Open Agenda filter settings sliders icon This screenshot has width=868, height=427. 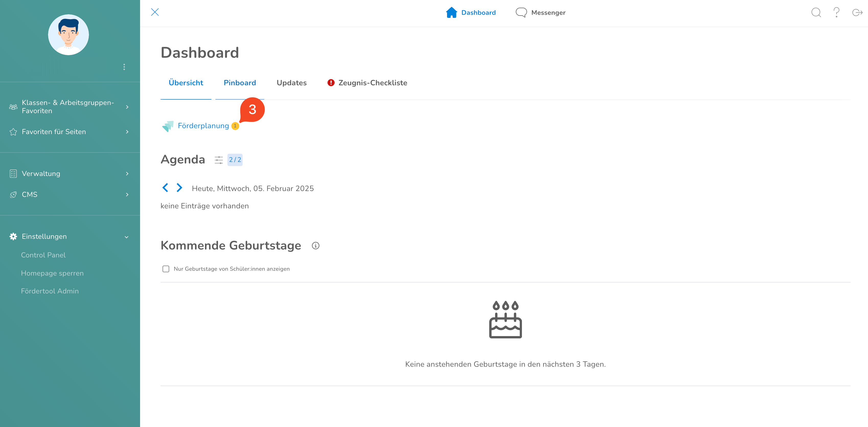(219, 160)
